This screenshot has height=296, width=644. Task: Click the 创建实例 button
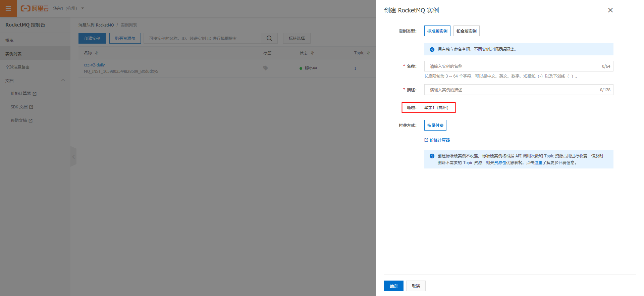92,38
